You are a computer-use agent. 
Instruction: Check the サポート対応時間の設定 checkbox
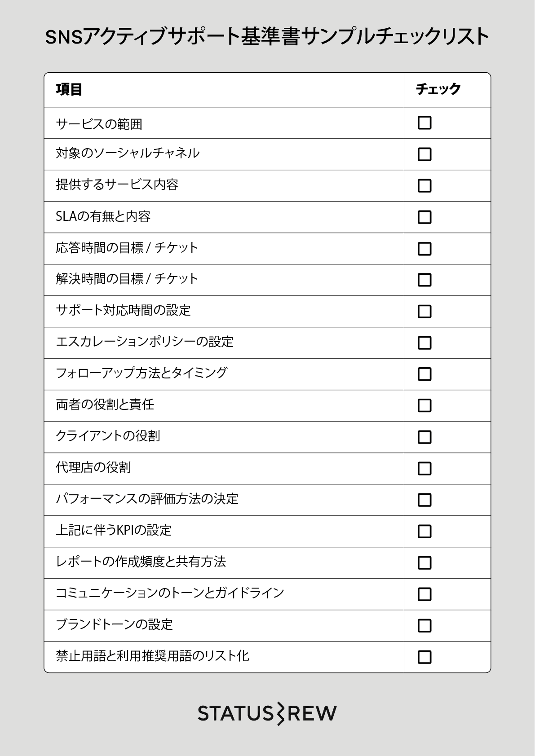[x=424, y=312]
